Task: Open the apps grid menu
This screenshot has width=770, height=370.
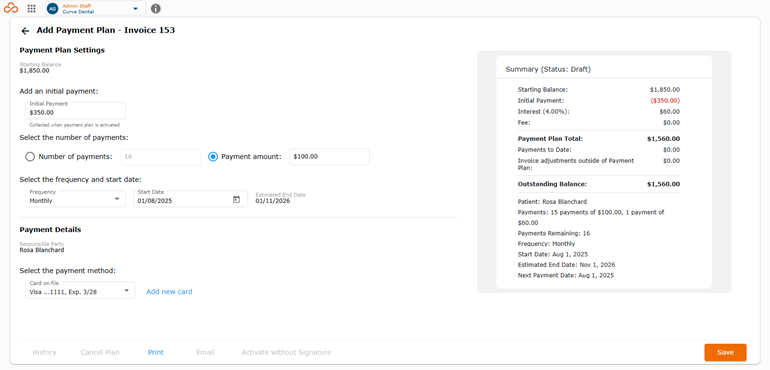Action: click(x=31, y=8)
